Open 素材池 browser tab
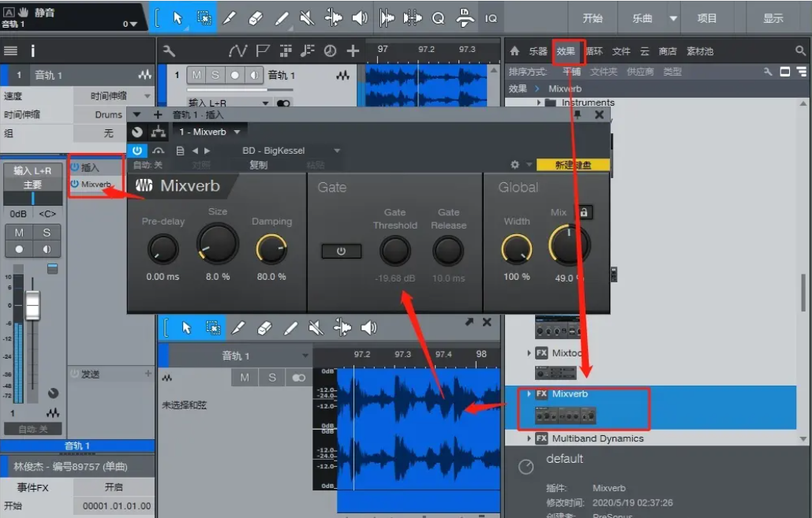Screen dimensions: 812x518 (x=700, y=50)
